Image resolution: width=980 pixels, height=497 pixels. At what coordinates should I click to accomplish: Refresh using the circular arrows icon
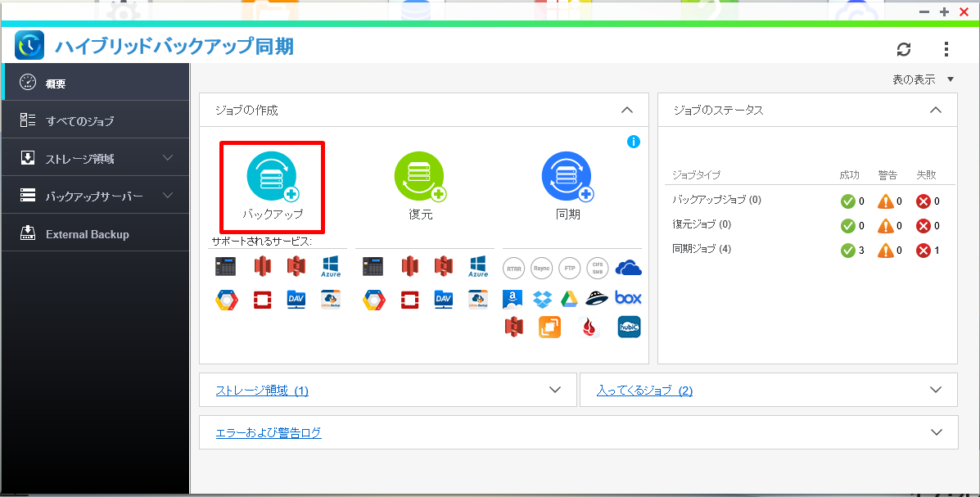(x=904, y=49)
